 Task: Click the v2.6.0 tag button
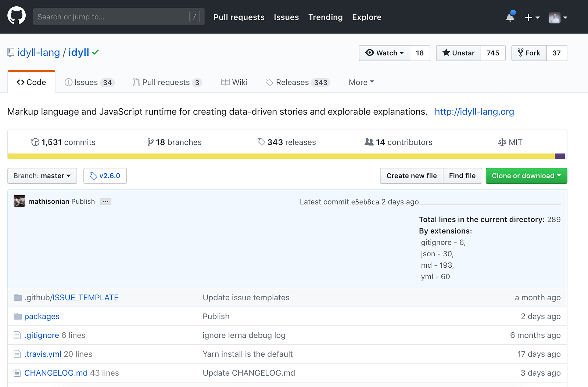[105, 176]
